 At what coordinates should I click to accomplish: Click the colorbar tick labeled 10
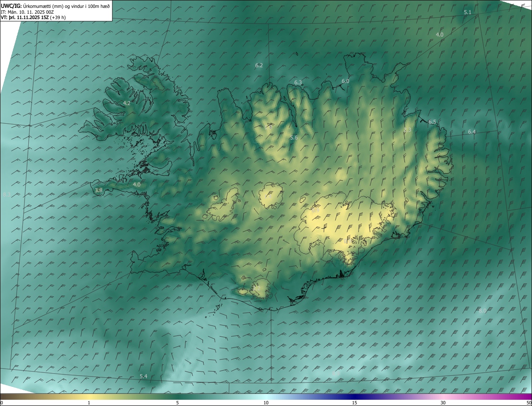[266, 403]
